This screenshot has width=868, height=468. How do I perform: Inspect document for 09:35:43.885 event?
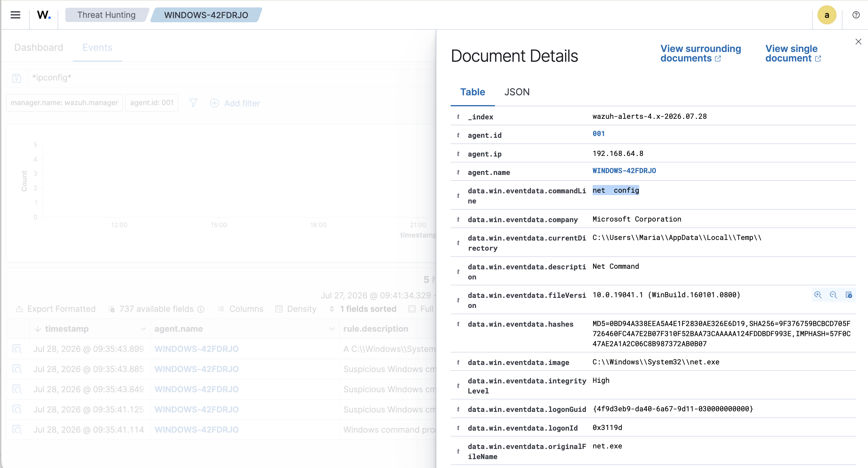(x=17, y=369)
